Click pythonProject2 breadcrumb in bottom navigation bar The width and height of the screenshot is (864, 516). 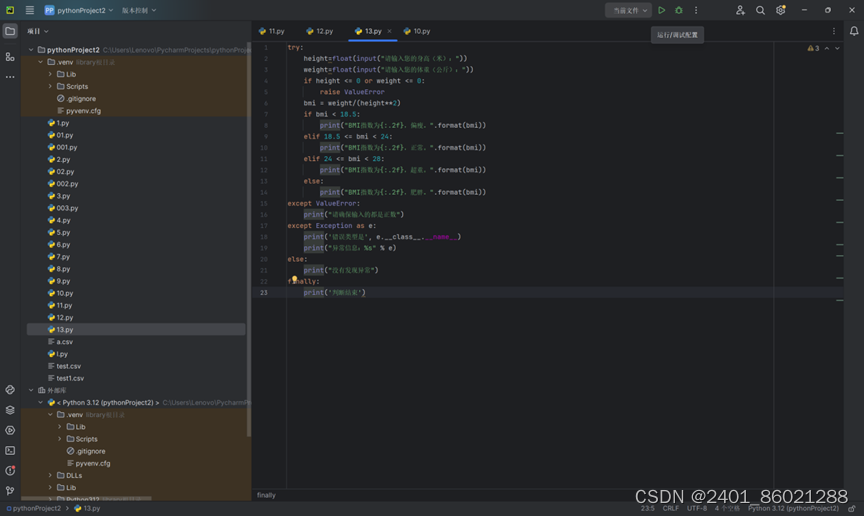[34, 508]
